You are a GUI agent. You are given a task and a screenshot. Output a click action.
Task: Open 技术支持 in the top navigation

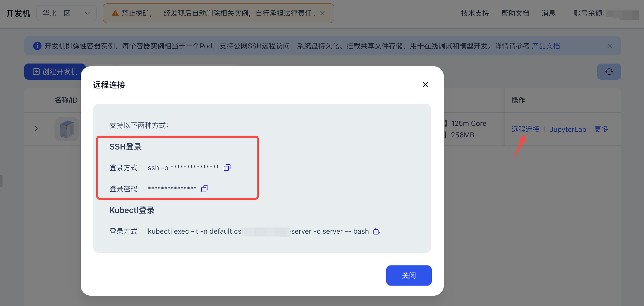coord(475,13)
